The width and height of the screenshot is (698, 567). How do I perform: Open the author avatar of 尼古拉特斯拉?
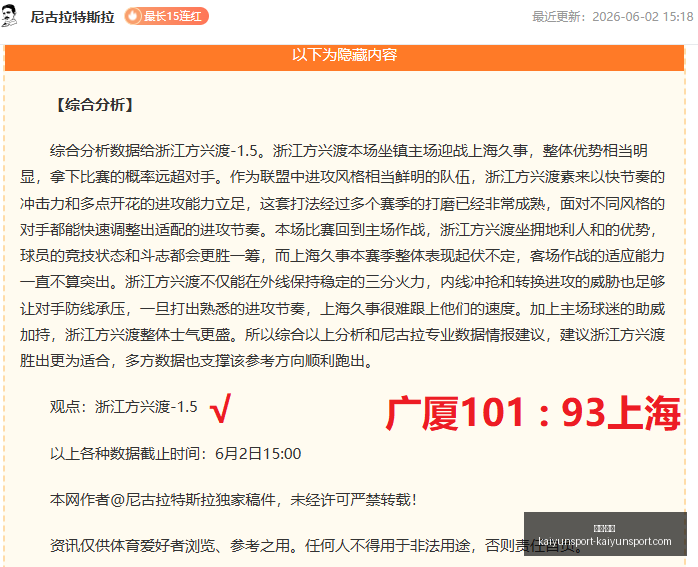pyautogui.click(x=9, y=16)
